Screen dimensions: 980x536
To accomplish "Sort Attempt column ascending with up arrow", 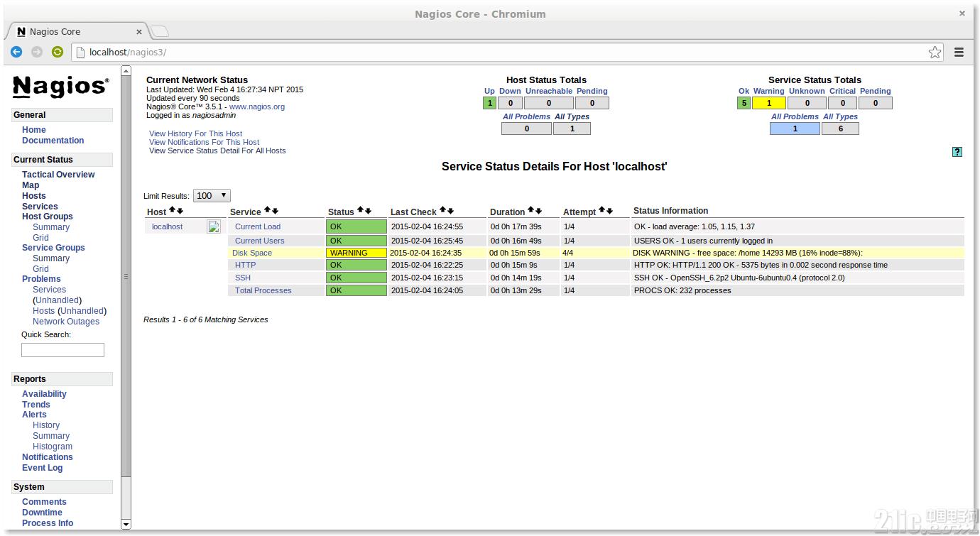I will pos(601,211).
